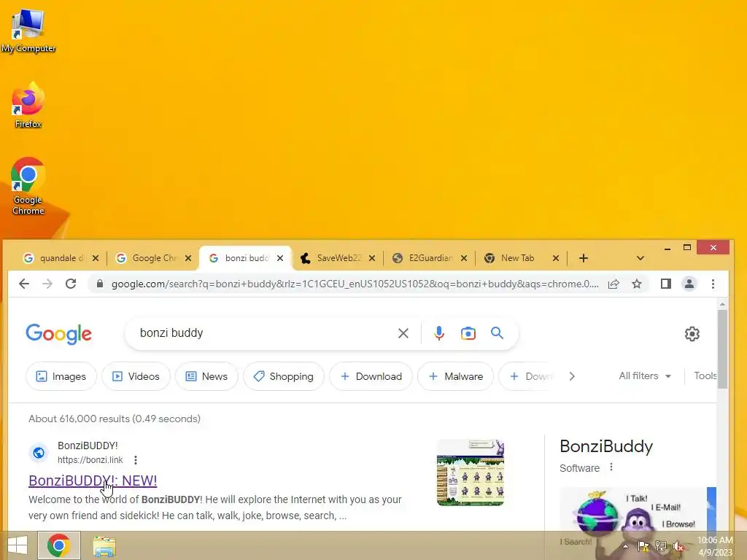Show more search filter chips
The width and height of the screenshot is (747, 560).
(x=572, y=376)
